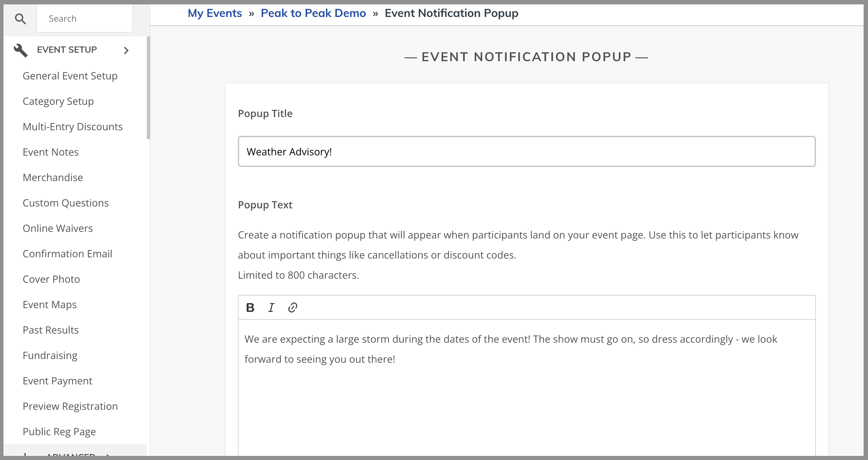The width and height of the screenshot is (868, 460).
Task: Open Category Setup page
Action: [58, 101]
